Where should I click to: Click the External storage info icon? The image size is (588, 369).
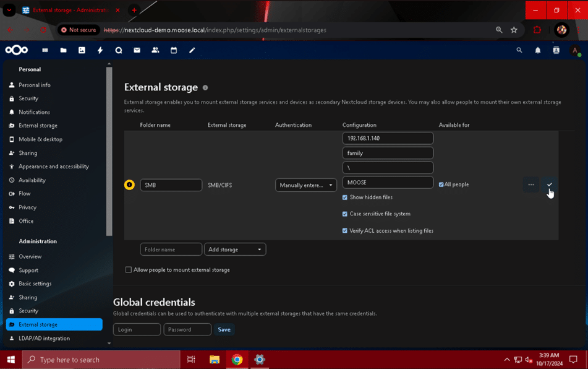[205, 87]
